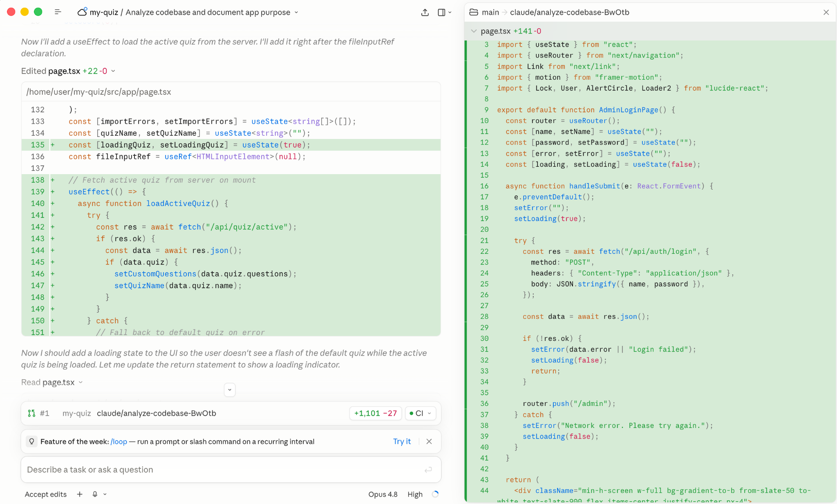This screenshot has width=837, height=504.
Task: Click the send/enter arrow icon
Action: click(428, 470)
